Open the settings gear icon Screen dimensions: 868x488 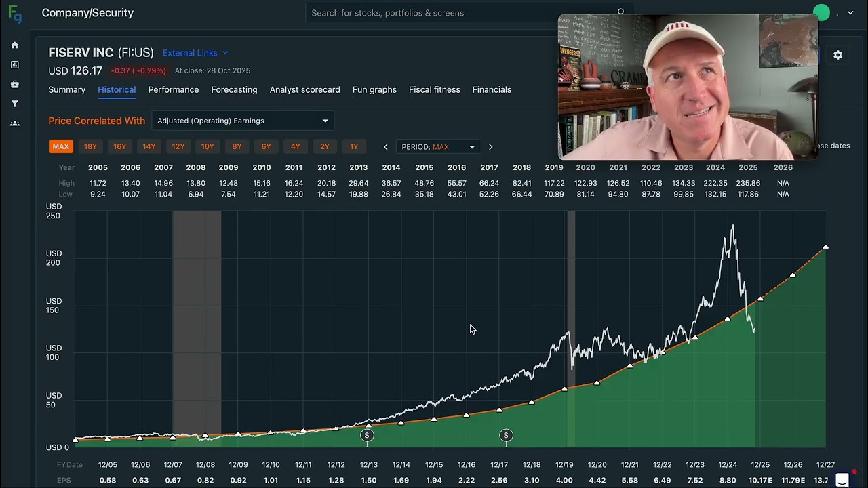838,55
